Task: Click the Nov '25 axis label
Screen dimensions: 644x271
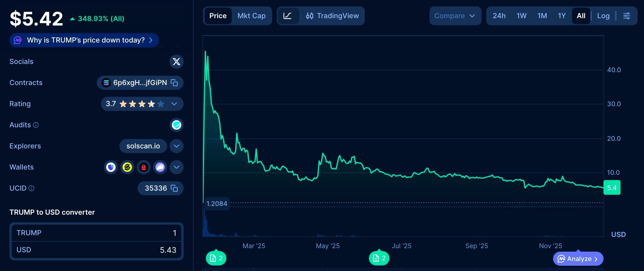Action: coord(550,246)
